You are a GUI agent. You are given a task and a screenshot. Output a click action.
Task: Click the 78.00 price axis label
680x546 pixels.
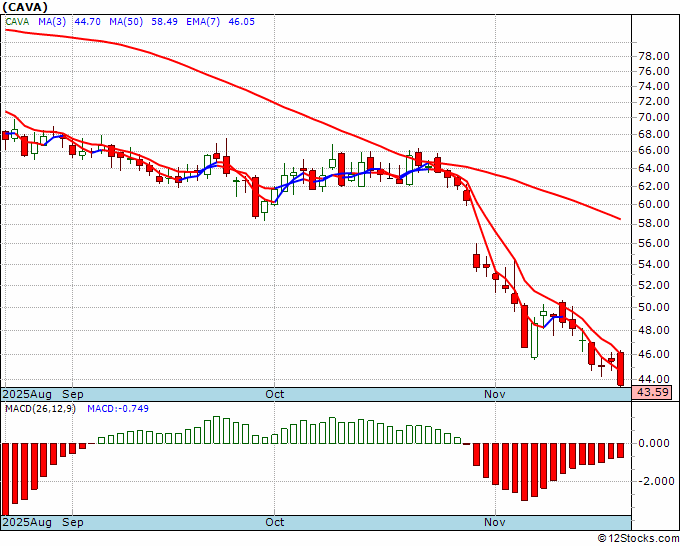pos(654,56)
